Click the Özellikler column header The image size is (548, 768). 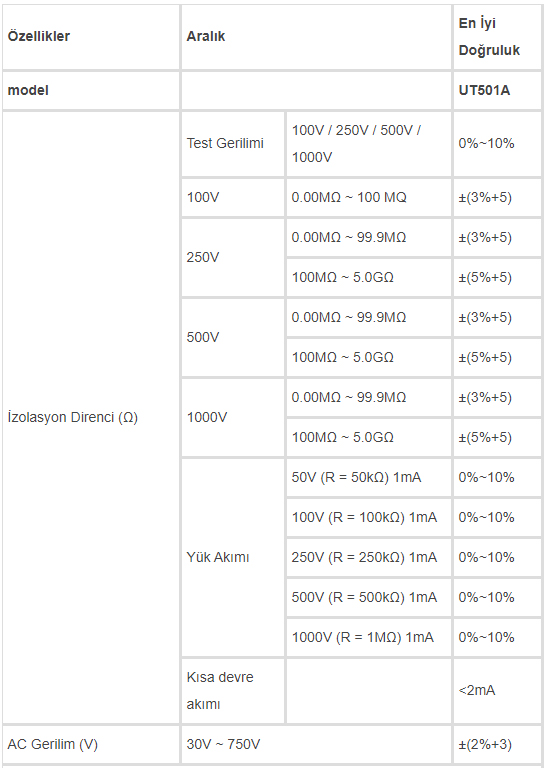click(x=91, y=37)
